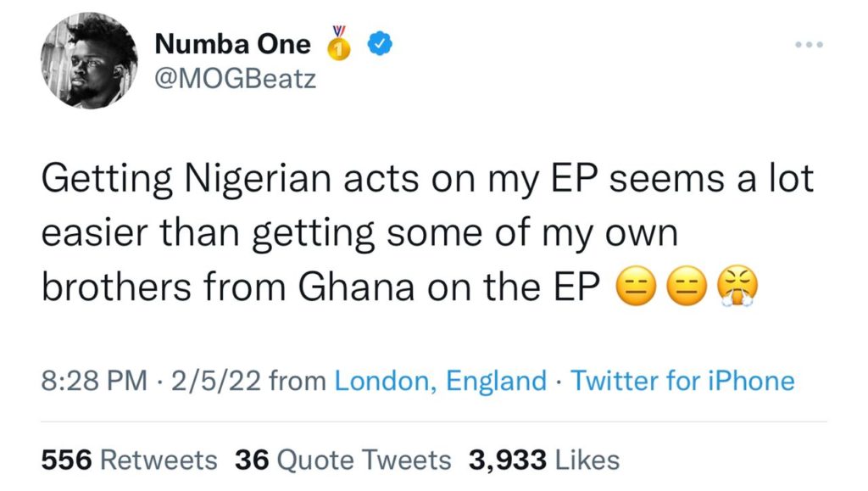
Task: Open the Numba One display name
Action: click(x=232, y=44)
